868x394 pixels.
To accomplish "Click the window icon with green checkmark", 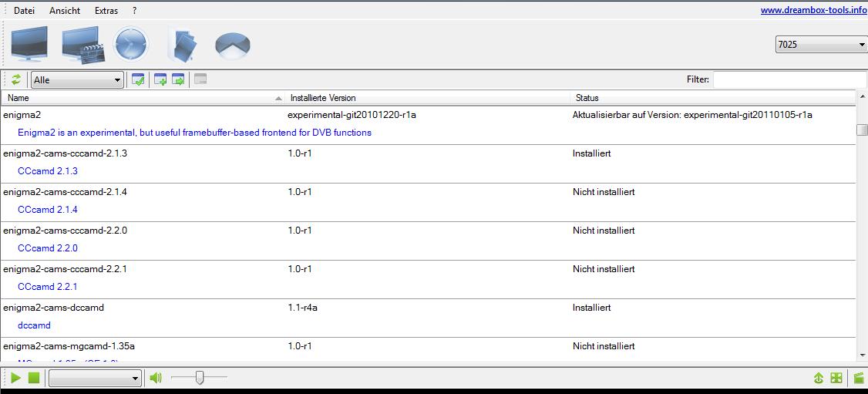I will click(x=138, y=79).
